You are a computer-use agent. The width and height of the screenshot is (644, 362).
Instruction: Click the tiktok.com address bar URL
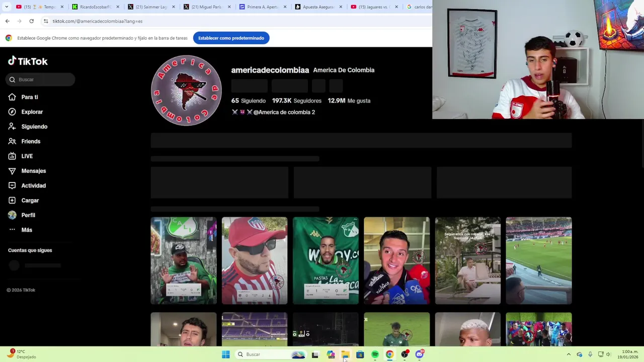pos(98,21)
